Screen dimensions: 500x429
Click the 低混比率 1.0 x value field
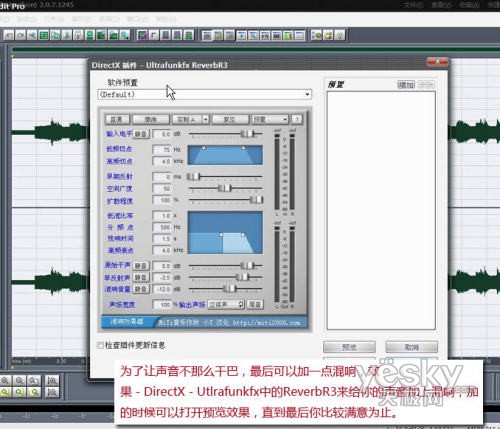pos(162,216)
